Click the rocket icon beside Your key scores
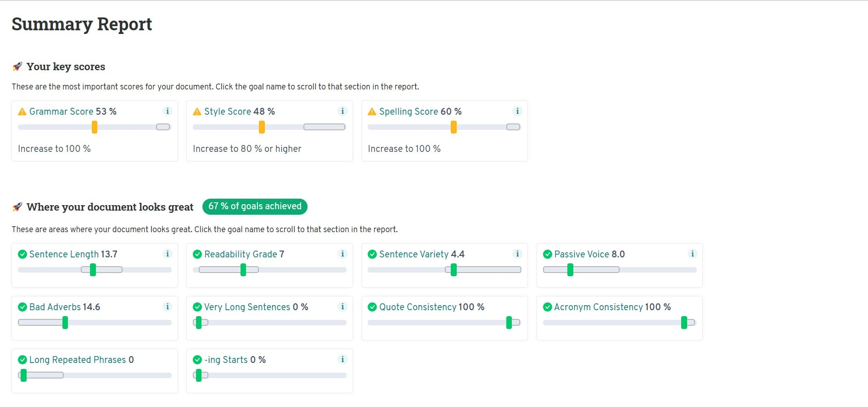 [x=17, y=66]
